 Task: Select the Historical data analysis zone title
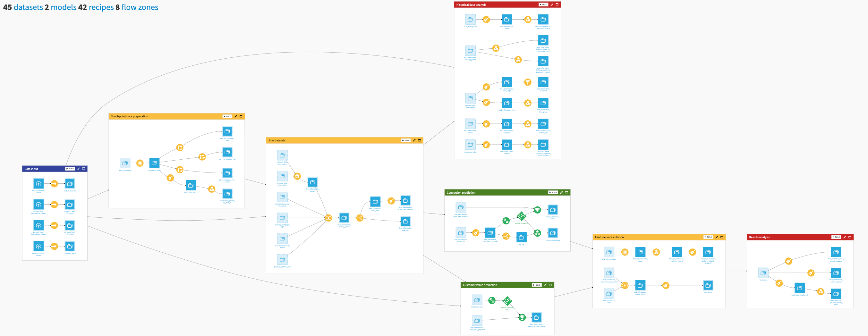click(x=471, y=5)
